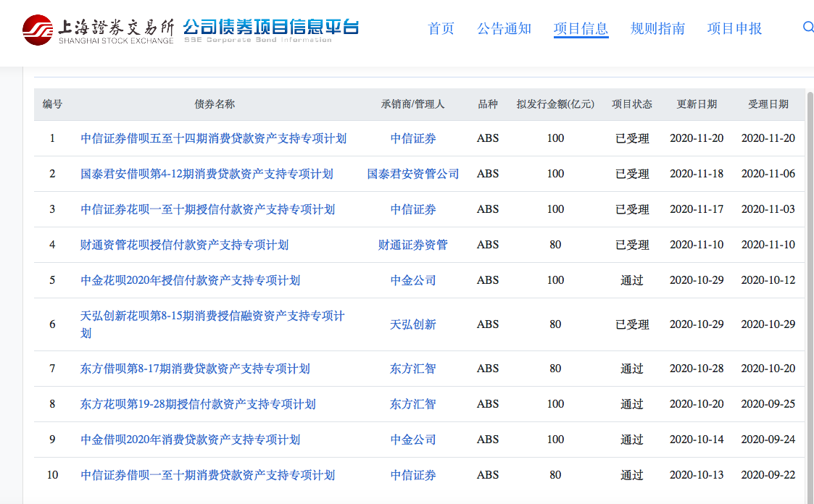Viewport: 814px width, 504px height.
Task: Click the Shanghai Stock Exchange logo
Action: pos(99,29)
